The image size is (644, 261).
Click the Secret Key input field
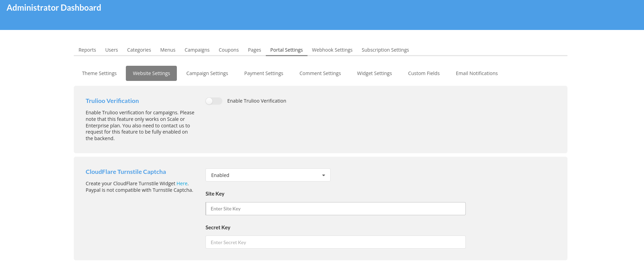[x=335, y=242]
